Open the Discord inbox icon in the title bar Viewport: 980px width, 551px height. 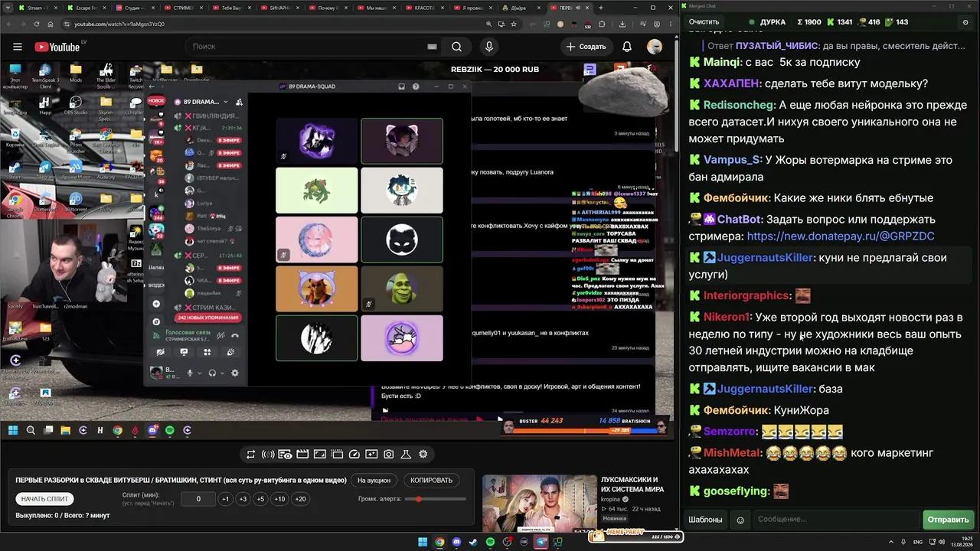pos(402,86)
